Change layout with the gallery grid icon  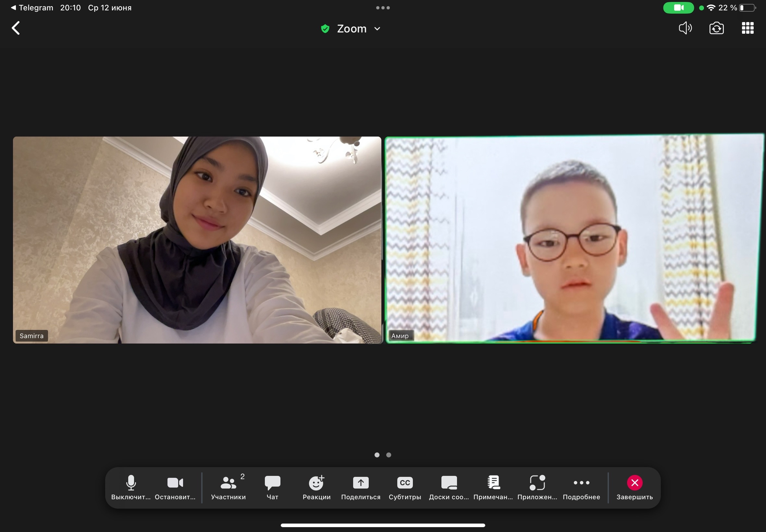pyautogui.click(x=747, y=28)
